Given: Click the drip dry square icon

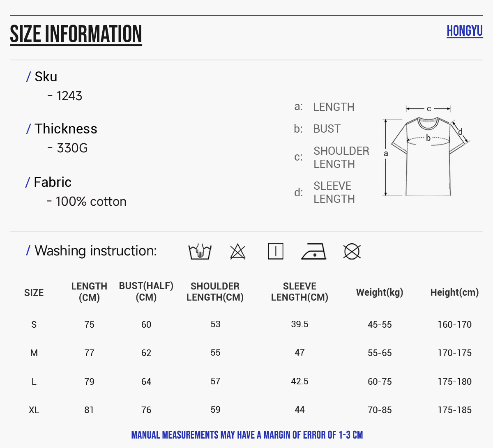Looking at the screenshot, I should 275,251.
